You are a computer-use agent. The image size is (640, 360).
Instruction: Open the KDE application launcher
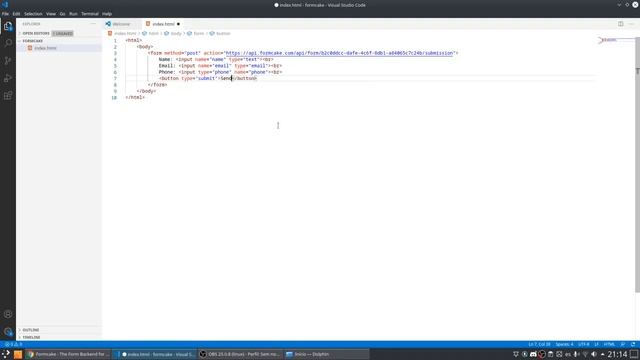pyautogui.click(x=6, y=354)
